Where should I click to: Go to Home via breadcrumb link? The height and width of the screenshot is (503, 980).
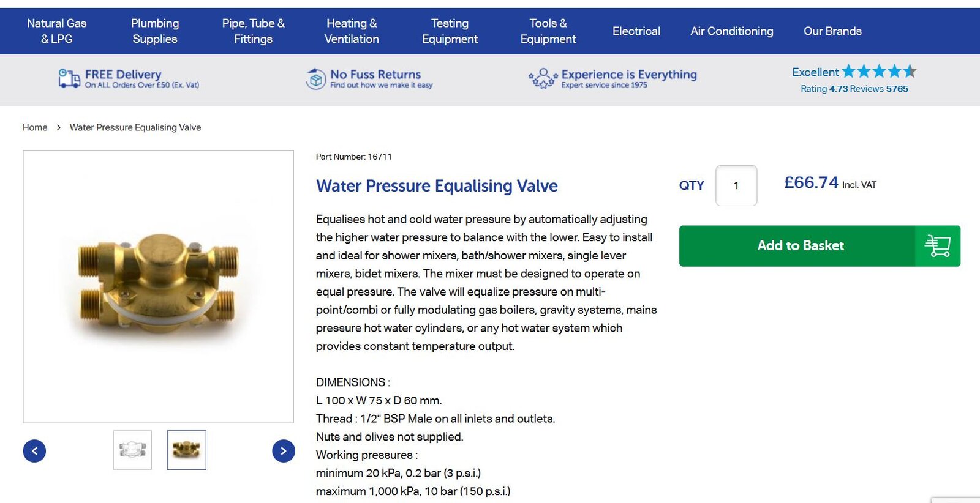tap(35, 127)
